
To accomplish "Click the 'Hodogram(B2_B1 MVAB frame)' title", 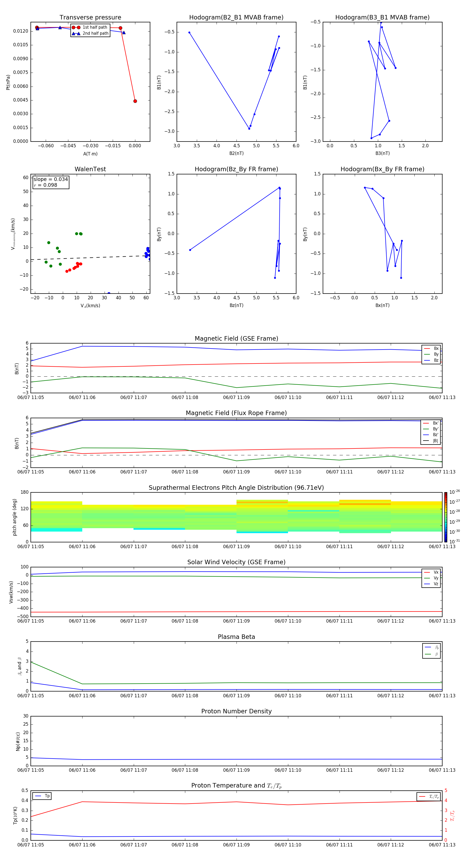I will tap(236, 18).
